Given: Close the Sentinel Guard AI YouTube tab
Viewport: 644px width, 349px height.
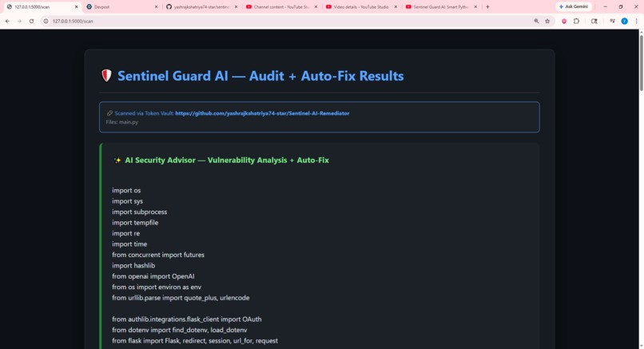Looking at the screenshot, I should [x=475, y=6].
